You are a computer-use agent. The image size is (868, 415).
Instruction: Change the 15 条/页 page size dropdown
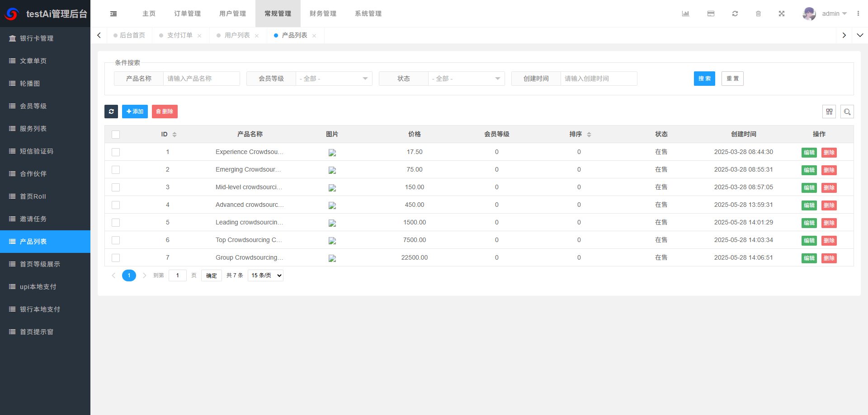(x=265, y=275)
